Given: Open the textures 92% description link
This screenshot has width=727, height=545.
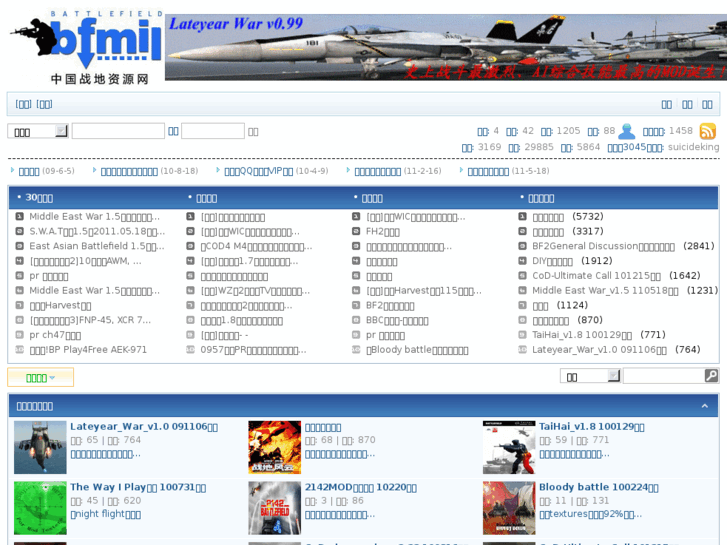Looking at the screenshot, I should 591,514.
